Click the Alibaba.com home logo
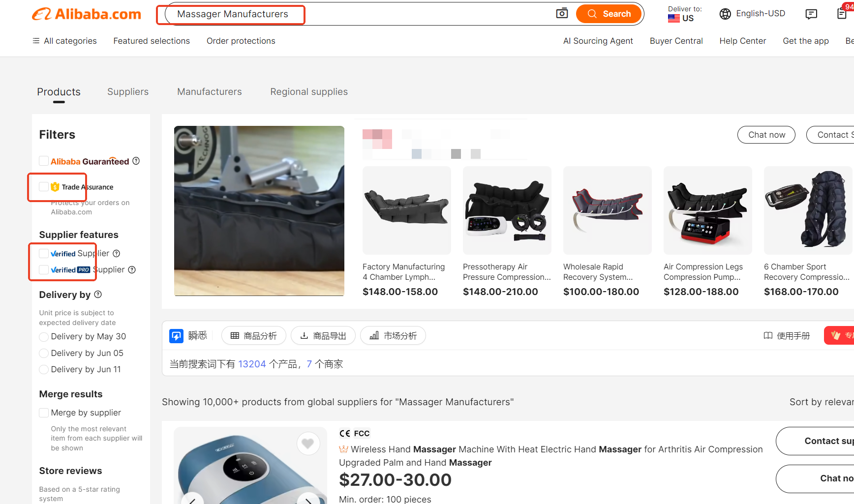The height and width of the screenshot is (504, 854). tap(87, 14)
